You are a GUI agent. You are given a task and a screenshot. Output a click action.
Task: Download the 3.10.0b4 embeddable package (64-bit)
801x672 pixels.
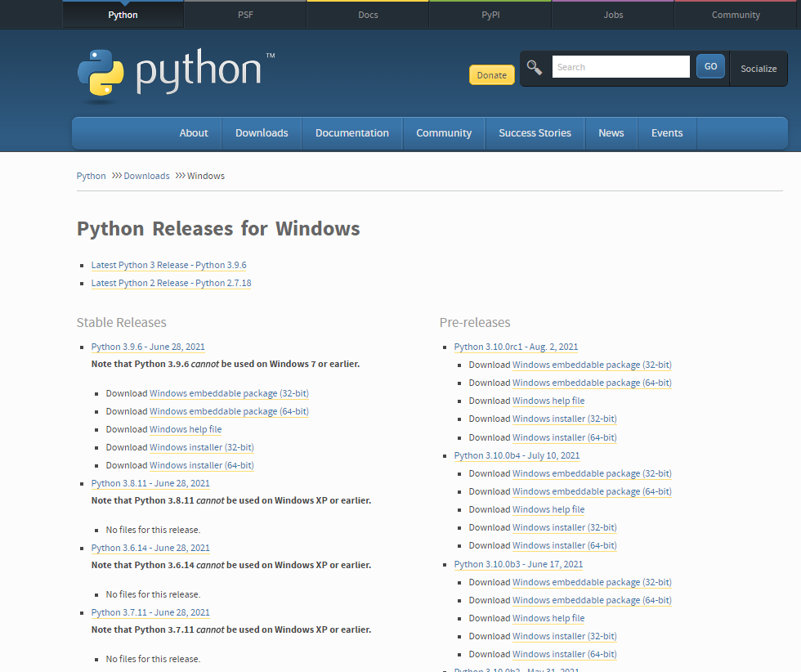592,491
